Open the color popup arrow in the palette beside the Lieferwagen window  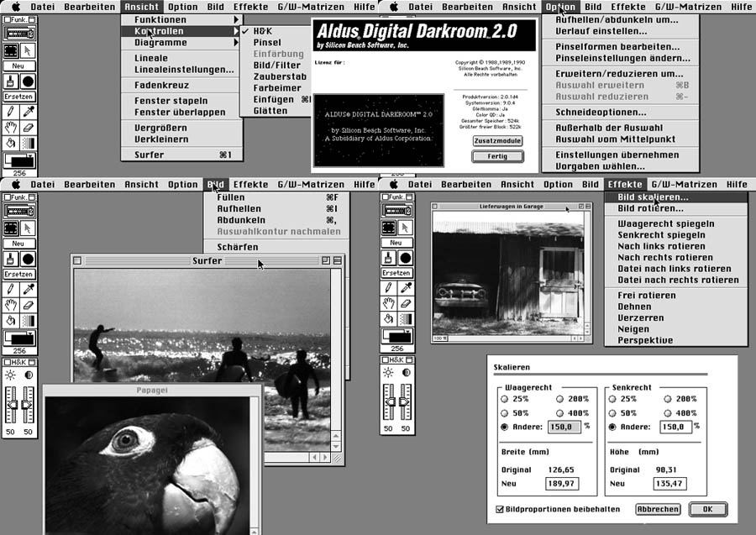(409, 332)
